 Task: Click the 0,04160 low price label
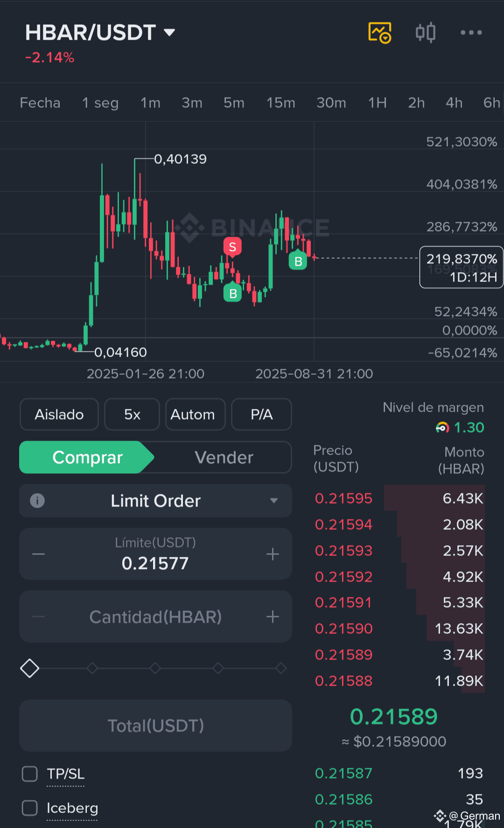click(x=120, y=352)
